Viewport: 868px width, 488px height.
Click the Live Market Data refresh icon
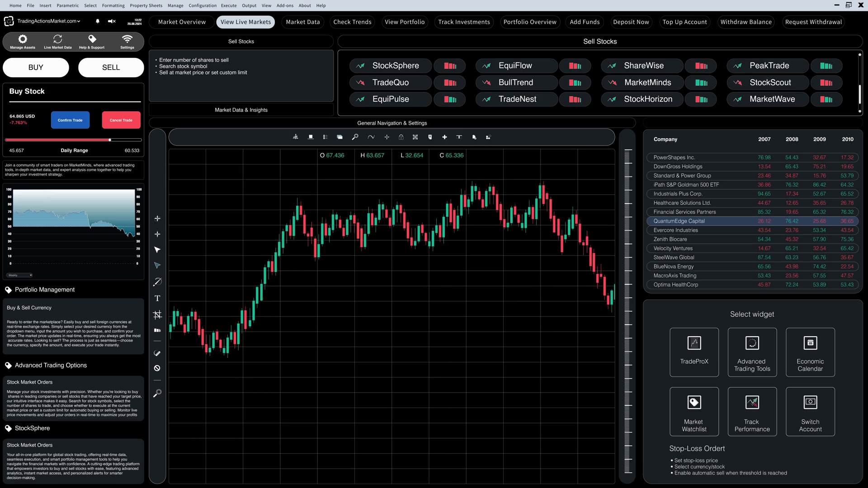click(x=57, y=39)
